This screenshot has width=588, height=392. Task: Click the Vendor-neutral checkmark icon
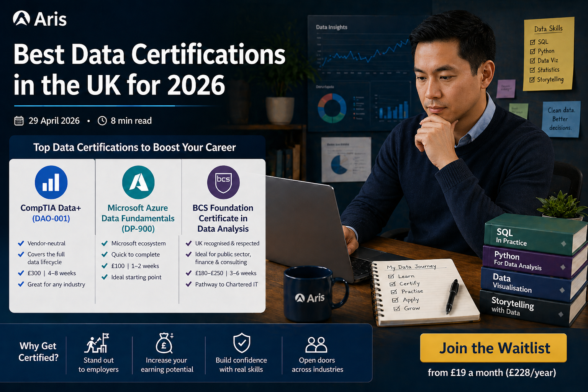coord(21,243)
